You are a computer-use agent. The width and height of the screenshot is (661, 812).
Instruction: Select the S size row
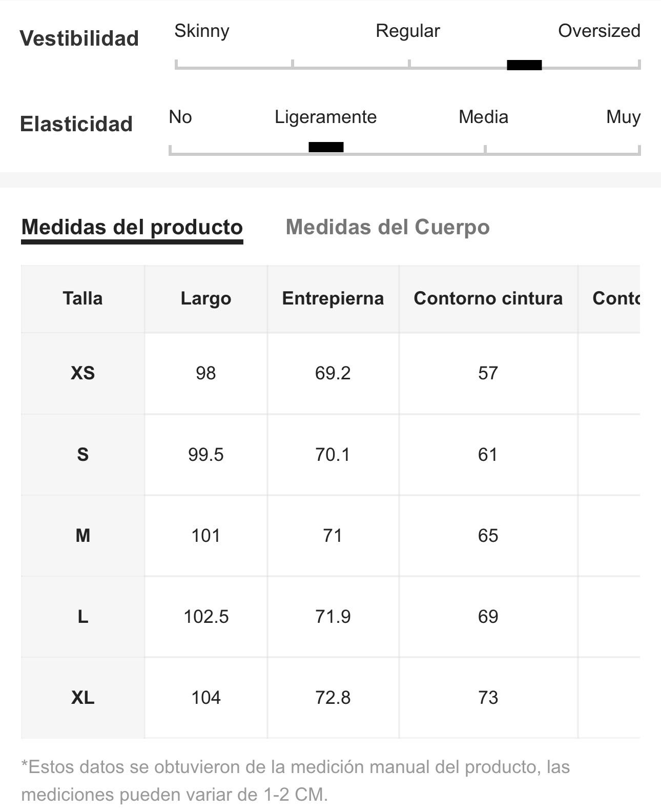click(330, 455)
